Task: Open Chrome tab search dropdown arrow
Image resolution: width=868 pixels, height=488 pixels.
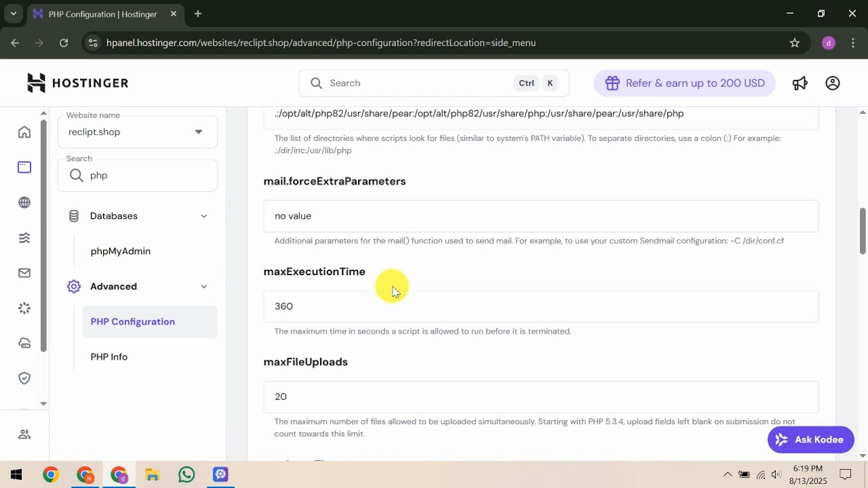Action: click(x=13, y=14)
